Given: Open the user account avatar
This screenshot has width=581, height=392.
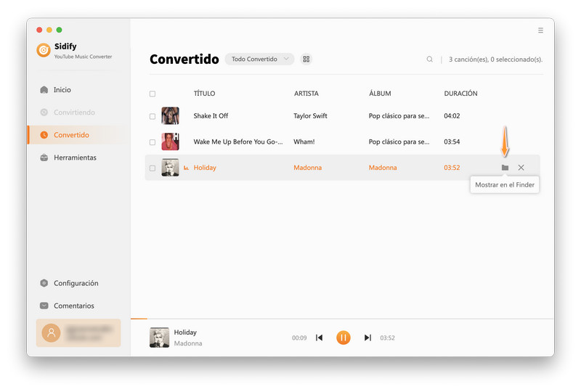Looking at the screenshot, I should [51, 332].
